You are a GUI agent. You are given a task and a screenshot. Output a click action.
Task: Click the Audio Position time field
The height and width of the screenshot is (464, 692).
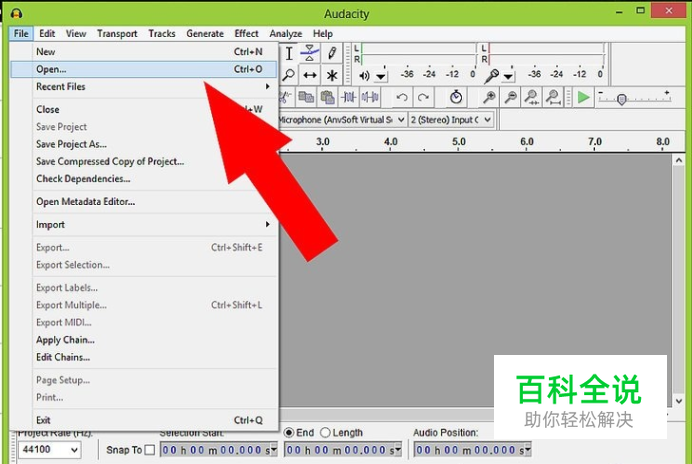point(472,450)
